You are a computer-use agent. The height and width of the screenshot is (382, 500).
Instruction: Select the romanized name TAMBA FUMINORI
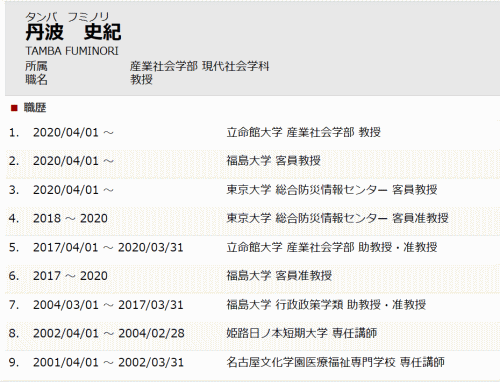tap(72, 51)
